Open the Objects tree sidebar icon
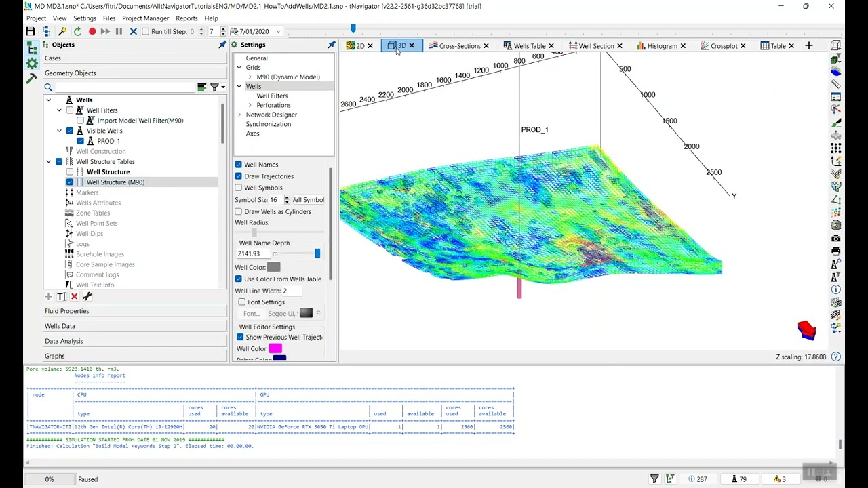The height and width of the screenshot is (488, 868). 32,48
